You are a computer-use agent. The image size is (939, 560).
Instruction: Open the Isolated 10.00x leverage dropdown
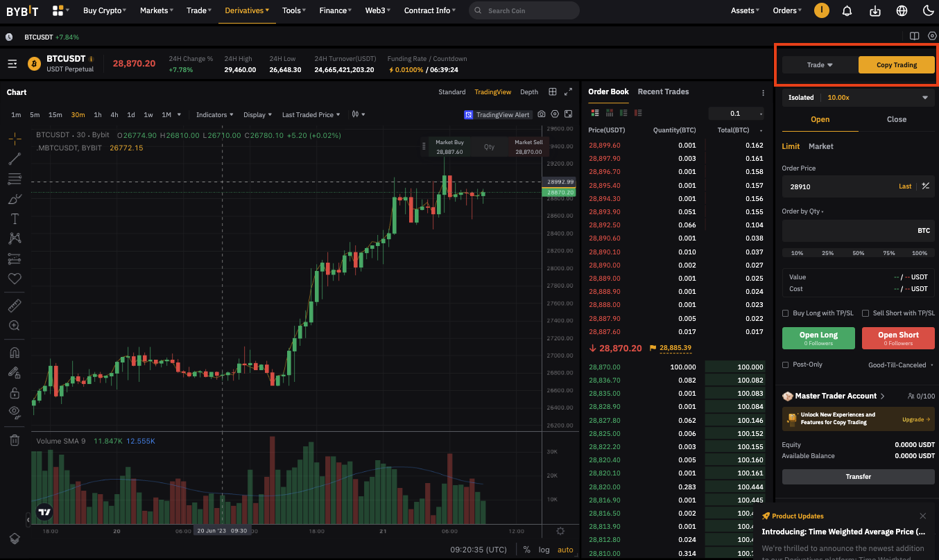pos(858,98)
